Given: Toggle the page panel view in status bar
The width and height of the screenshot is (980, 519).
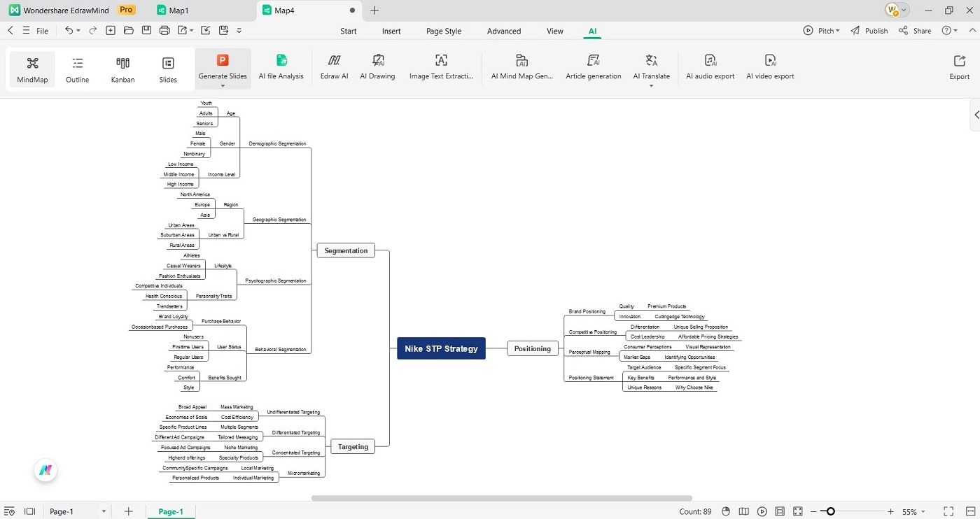Looking at the screenshot, I should 29,511.
